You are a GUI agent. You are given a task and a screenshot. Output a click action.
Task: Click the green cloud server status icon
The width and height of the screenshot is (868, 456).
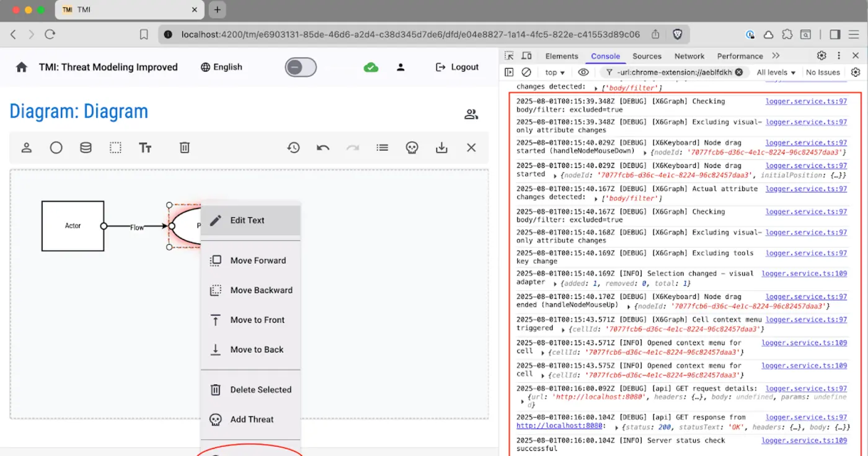tap(371, 67)
